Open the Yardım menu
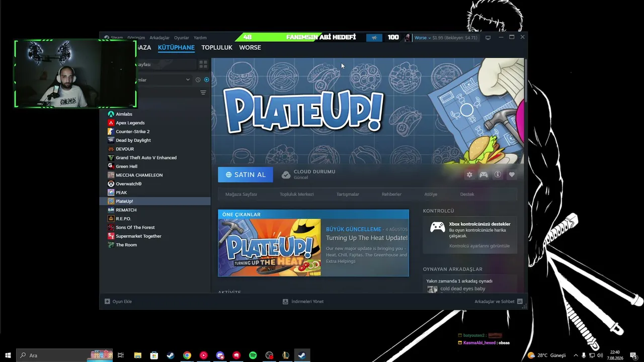 pyautogui.click(x=200, y=38)
